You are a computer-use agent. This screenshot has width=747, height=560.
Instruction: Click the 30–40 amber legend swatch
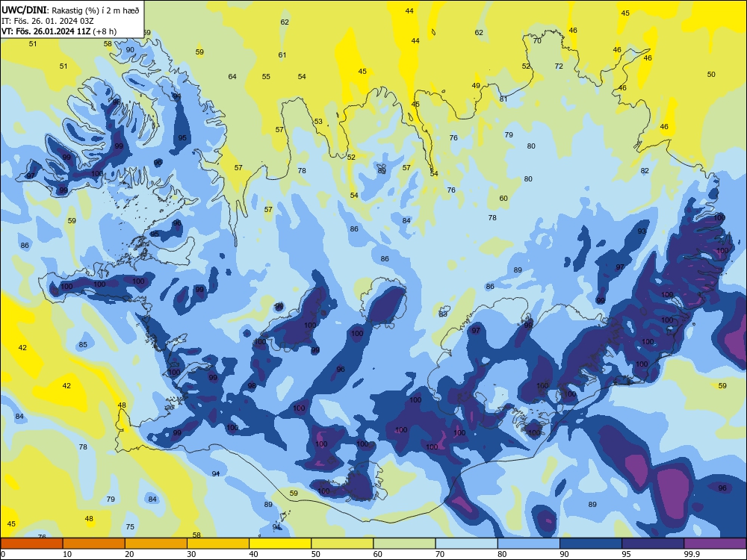point(218,544)
